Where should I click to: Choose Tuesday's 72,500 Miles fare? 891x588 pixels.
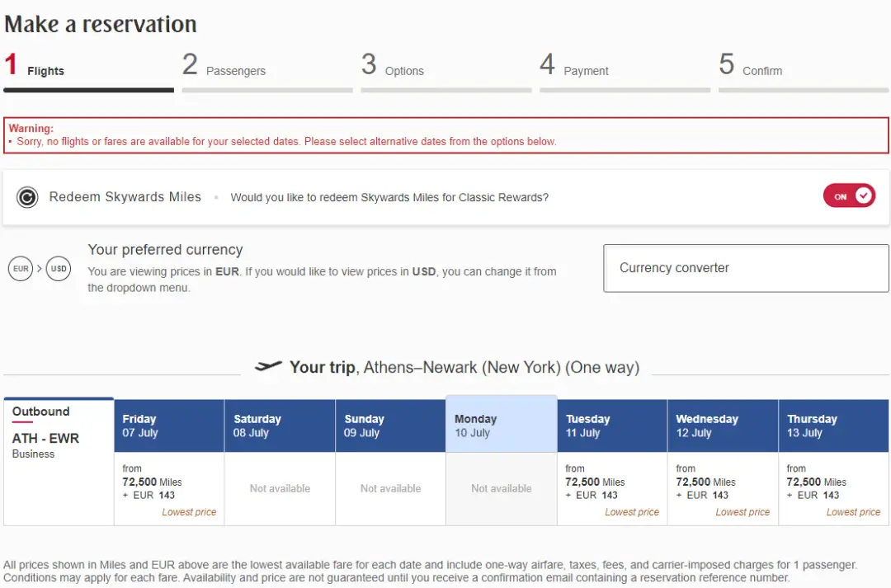point(612,489)
